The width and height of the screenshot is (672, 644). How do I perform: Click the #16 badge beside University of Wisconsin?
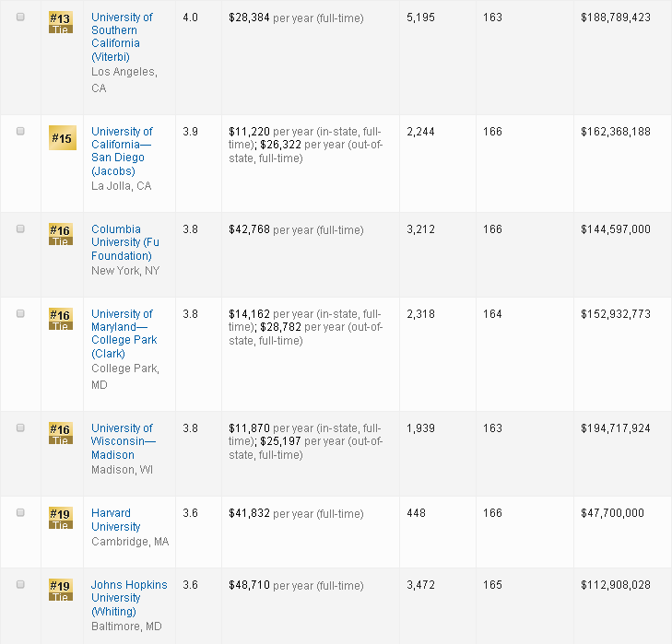coord(60,433)
